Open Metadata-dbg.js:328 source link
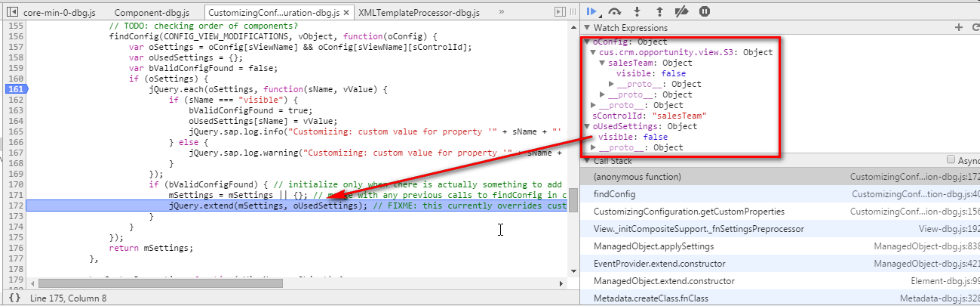 tap(939, 298)
